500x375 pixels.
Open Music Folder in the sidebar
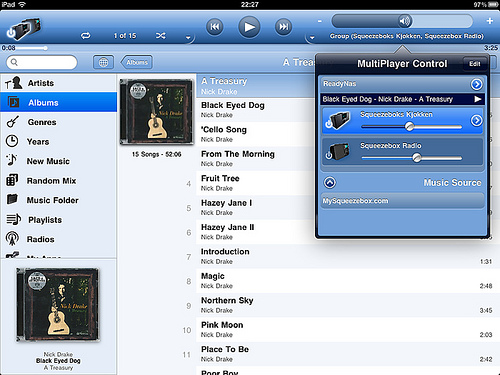tap(58, 200)
